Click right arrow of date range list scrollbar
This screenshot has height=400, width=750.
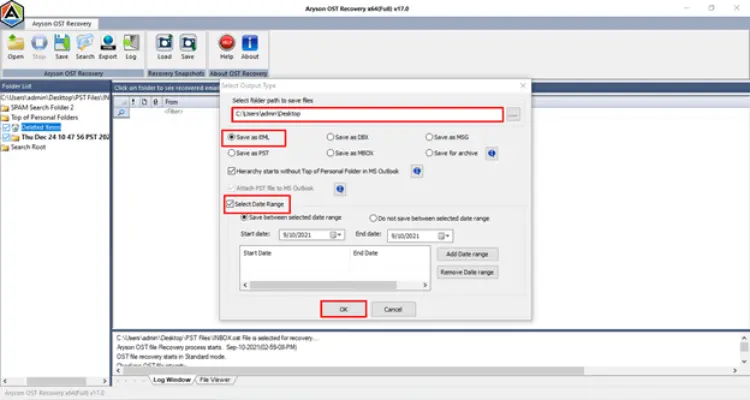[x=425, y=285]
